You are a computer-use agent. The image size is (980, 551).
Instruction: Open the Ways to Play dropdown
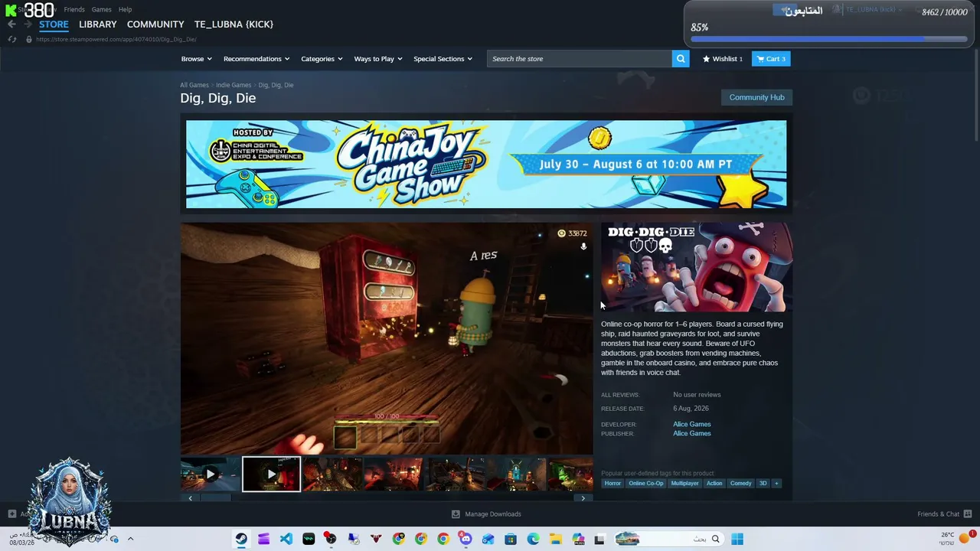(x=378, y=59)
